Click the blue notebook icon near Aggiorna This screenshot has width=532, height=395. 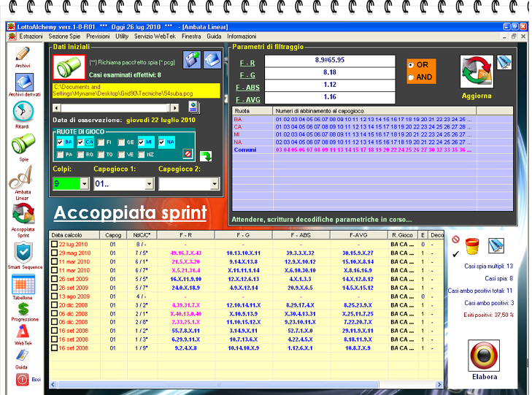[x=504, y=63]
